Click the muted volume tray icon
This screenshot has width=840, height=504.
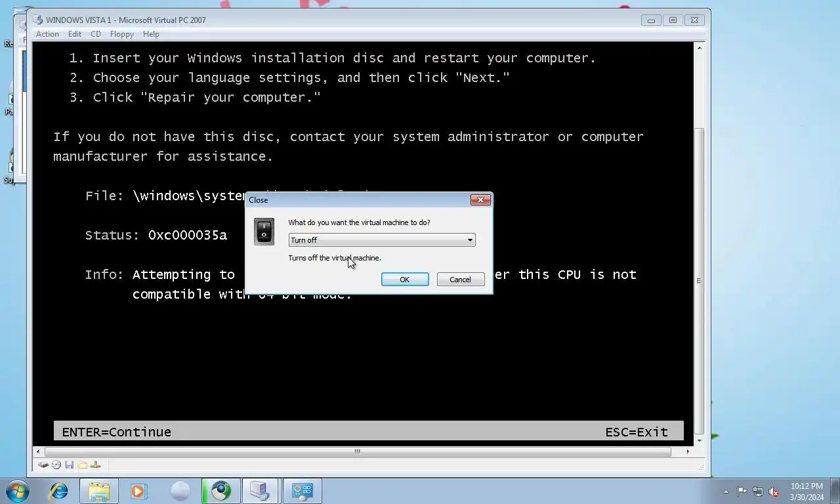click(x=774, y=492)
